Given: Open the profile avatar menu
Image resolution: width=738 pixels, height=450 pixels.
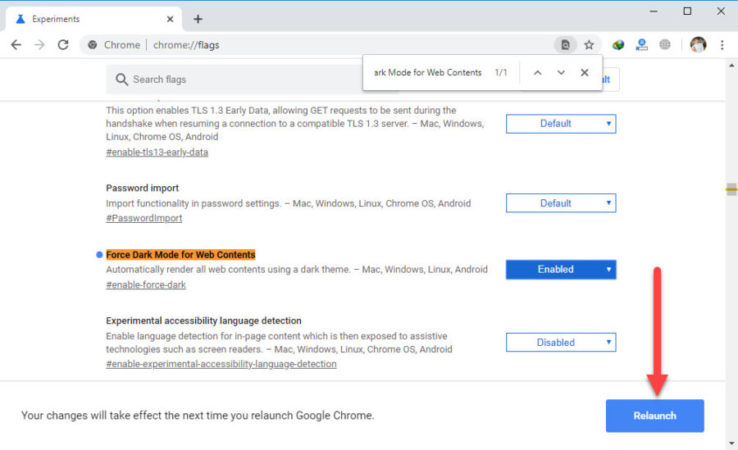Looking at the screenshot, I should [x=698, y=45].
